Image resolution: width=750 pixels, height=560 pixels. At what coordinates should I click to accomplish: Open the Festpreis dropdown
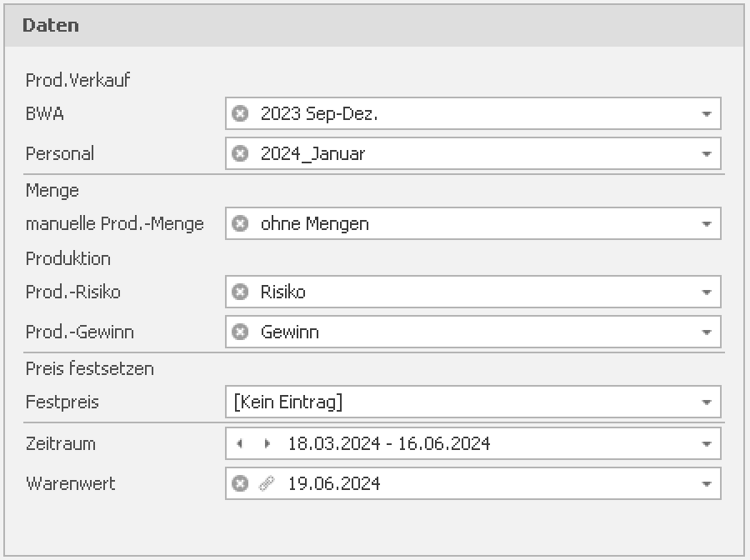click(706, 402)
